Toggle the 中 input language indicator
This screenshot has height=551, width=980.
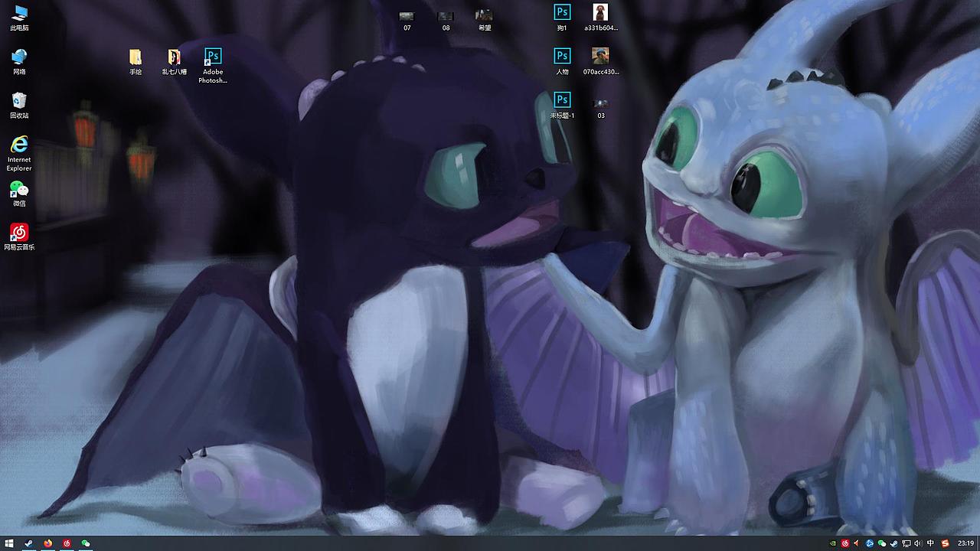click(x=931, y=543)
